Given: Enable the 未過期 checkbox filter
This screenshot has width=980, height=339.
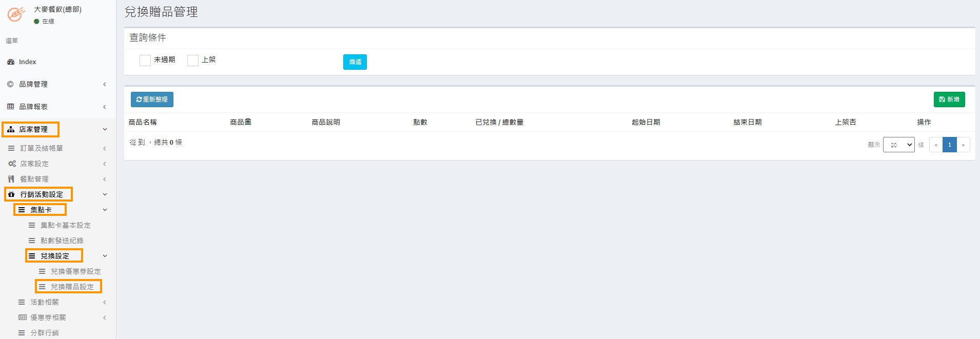Looking at the screenshot, I should pyautogui.click(x=145, y=61).
